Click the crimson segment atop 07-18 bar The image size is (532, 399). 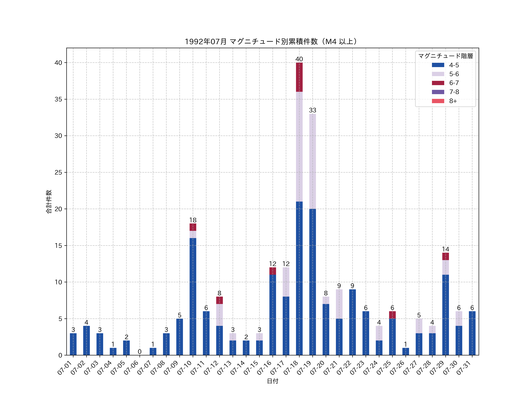[299, 77]
